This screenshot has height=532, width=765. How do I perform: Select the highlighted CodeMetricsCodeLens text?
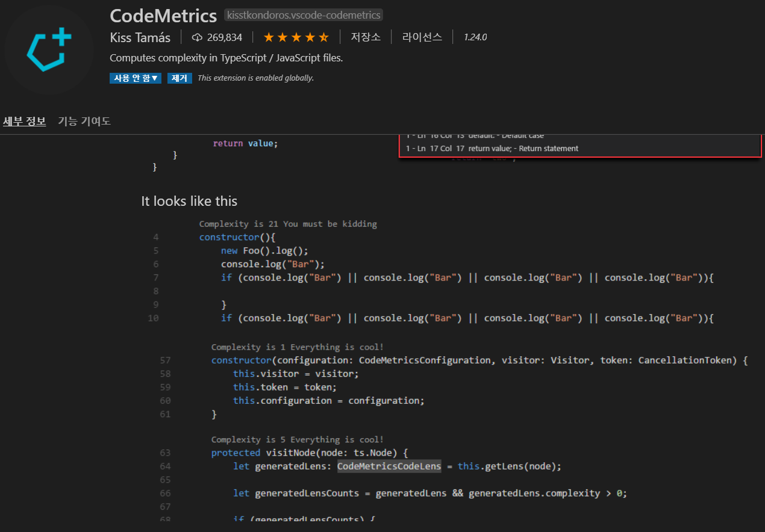click(389, 466)
